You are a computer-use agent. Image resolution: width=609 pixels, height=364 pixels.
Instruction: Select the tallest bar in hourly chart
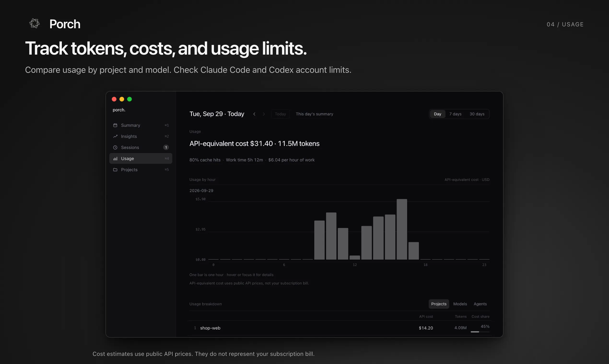(x=402, y=229)
